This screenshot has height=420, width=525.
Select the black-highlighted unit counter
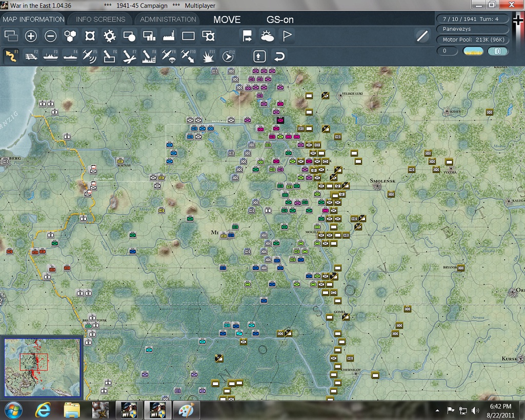click(280, 120)
